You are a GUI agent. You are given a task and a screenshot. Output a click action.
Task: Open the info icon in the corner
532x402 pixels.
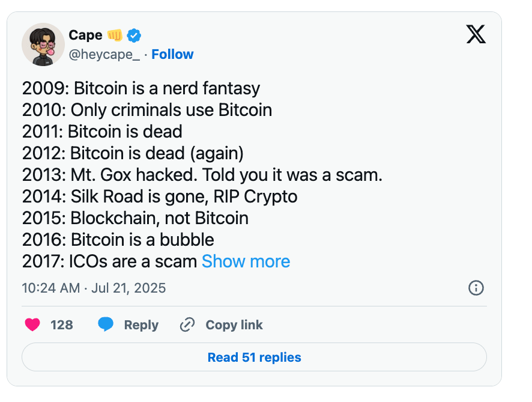476,288
